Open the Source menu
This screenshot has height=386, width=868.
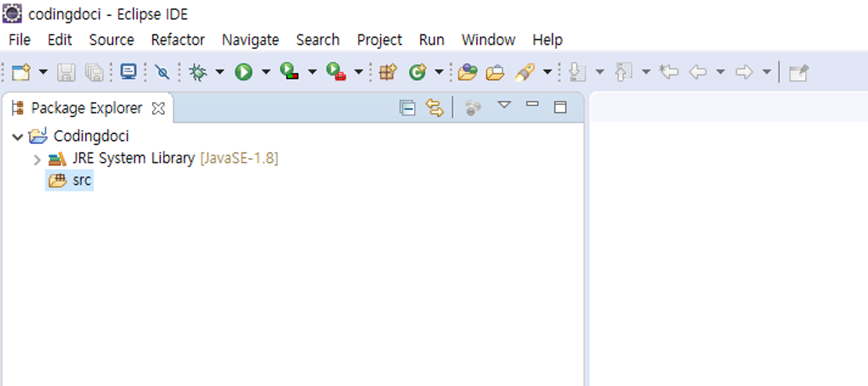pos(112,40)
